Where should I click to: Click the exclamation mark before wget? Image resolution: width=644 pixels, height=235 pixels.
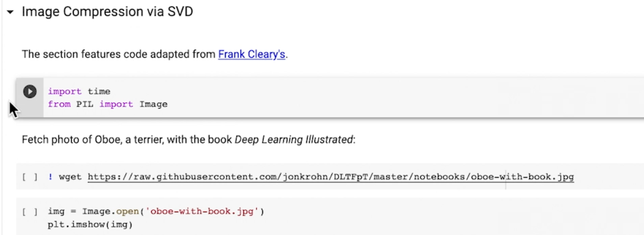[x=50, y=178]
